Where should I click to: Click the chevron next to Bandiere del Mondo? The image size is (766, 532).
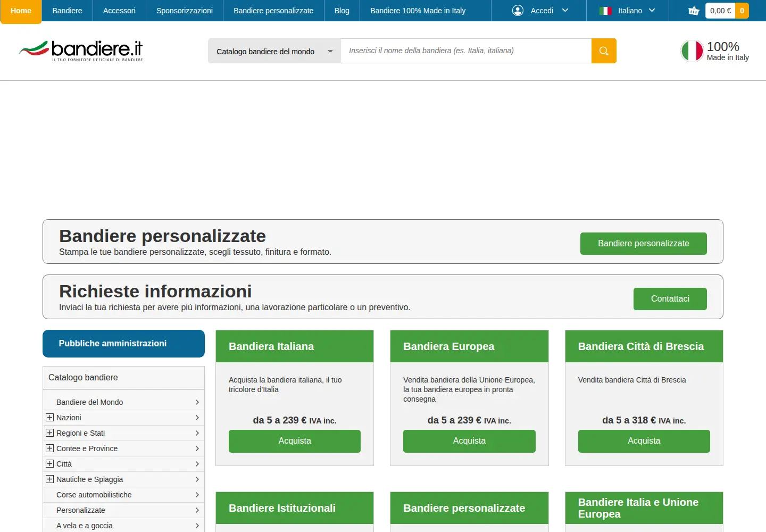tap(197, 402)
